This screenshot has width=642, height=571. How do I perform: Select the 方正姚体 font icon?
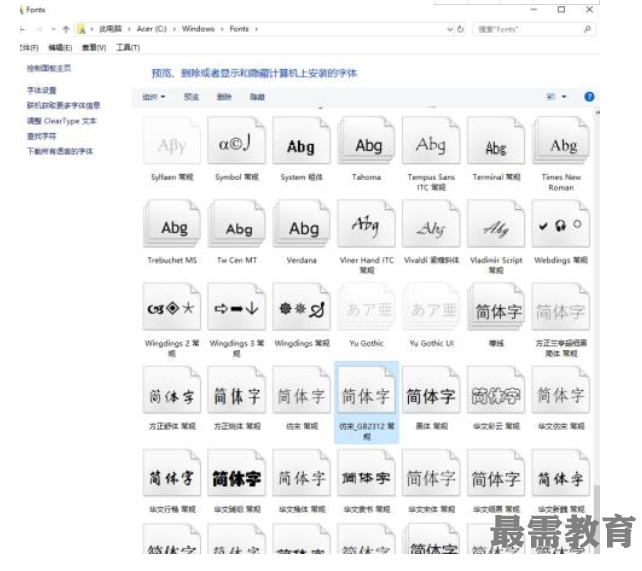pyautogui.click(x=237, y=390)
